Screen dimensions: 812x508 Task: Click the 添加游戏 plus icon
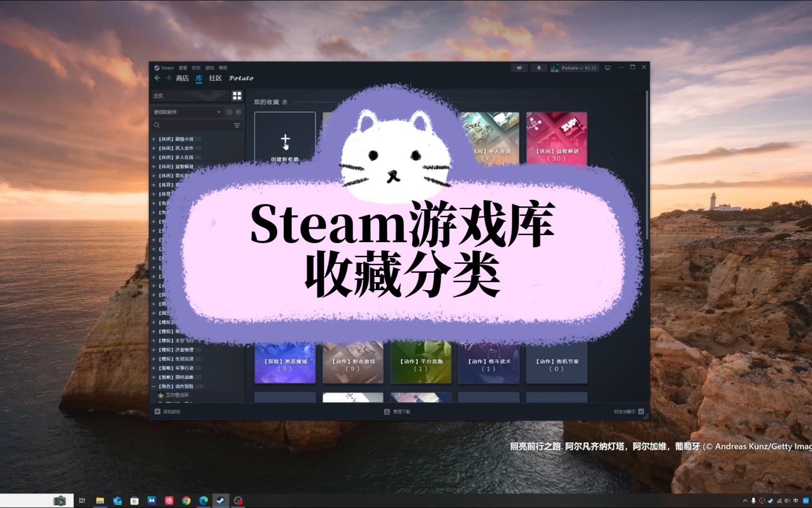[x=157, y=412]
